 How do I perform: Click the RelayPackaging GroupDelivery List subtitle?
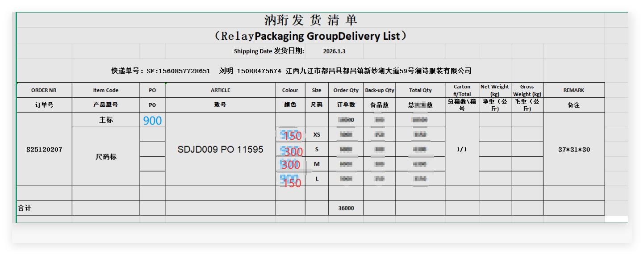pos(310,36)
